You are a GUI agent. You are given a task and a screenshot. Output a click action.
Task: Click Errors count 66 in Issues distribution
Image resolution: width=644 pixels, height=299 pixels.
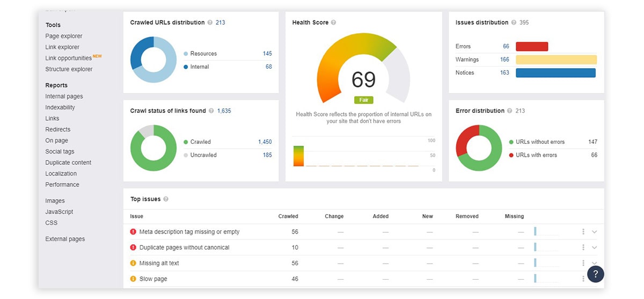tap(506, 47)
